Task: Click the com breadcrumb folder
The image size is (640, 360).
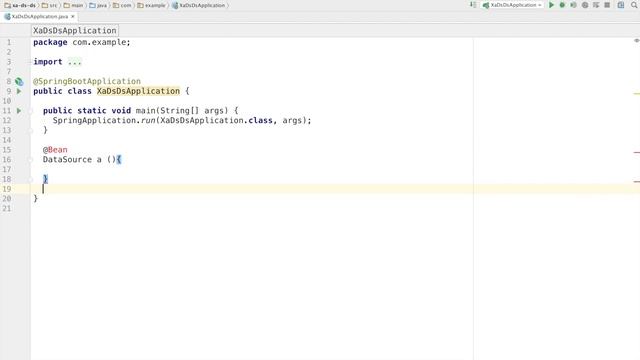Action: click(x=122, y=5)
